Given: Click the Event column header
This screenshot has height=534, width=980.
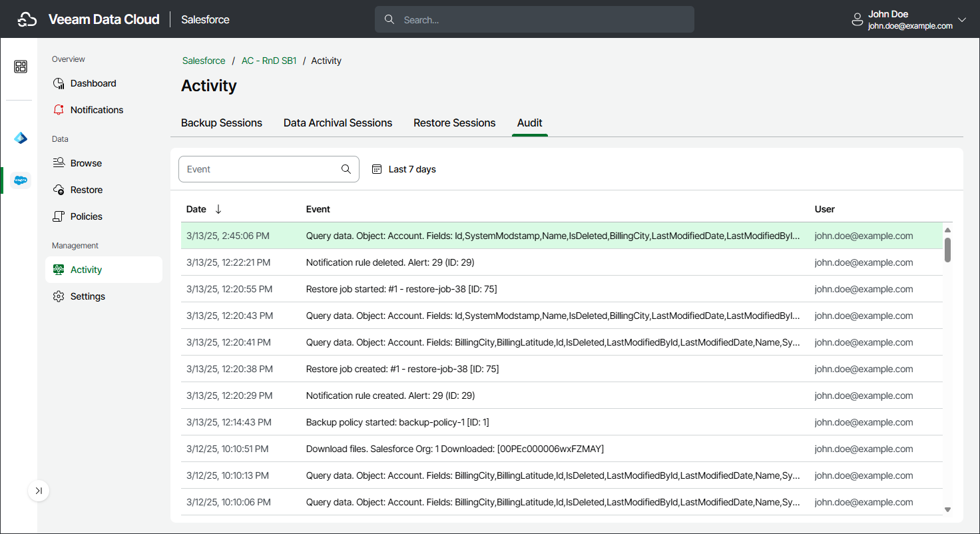Looking at the screenshot, I should [x=318, y=209].
